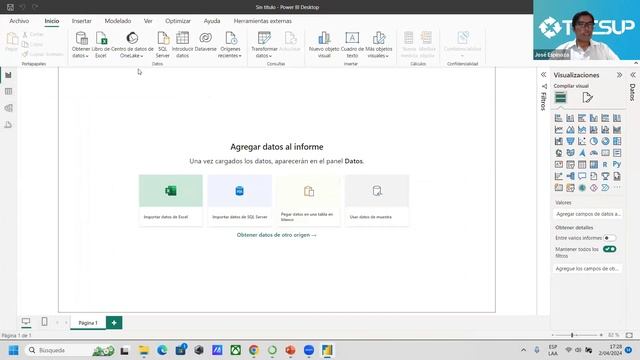This screenshot has height=360, width=640.
Task: Switch to desktop layout view icon
Action: (x=26, y=322)
